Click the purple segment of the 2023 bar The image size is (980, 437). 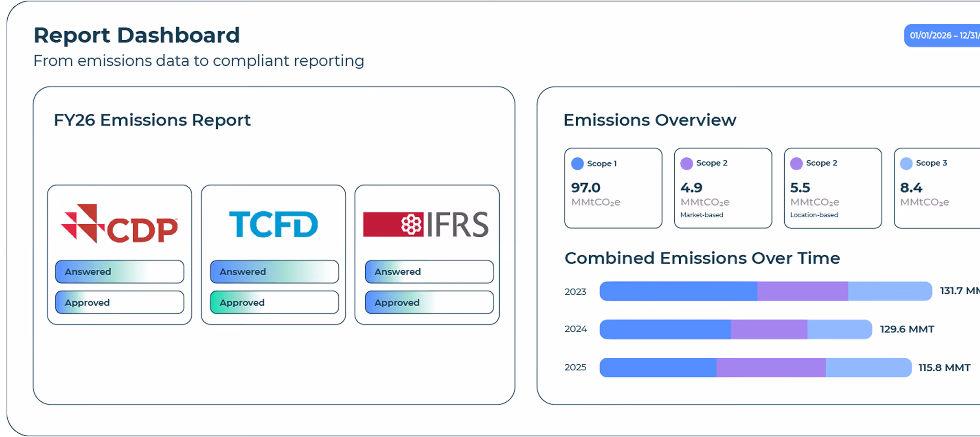pyautogui.click(x=803, y=291)
